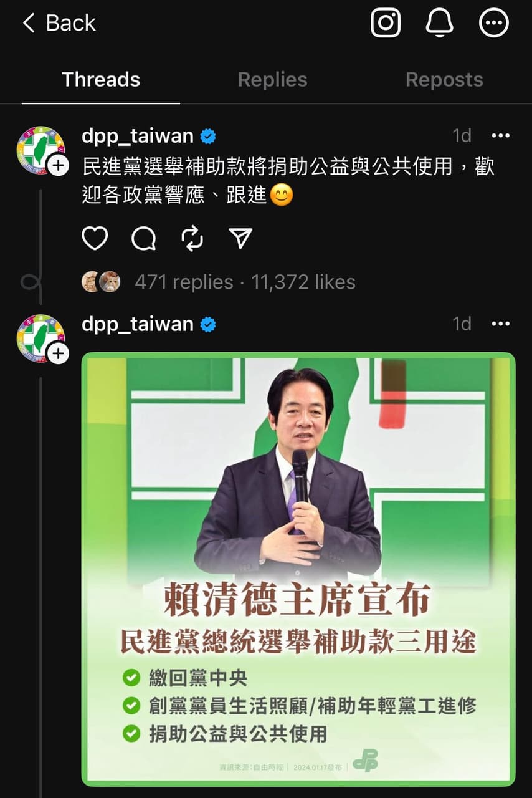Tap the comment bubble icon

(x=144, y=238)
